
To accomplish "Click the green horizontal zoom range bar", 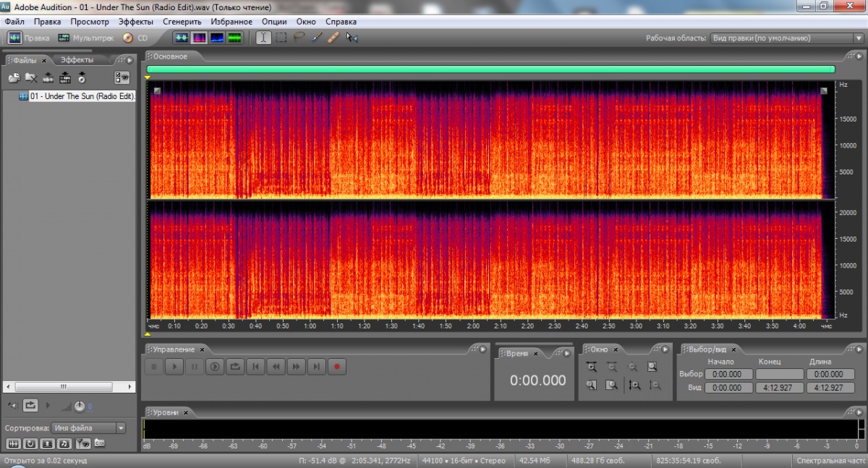I will [x=491, y=69].
